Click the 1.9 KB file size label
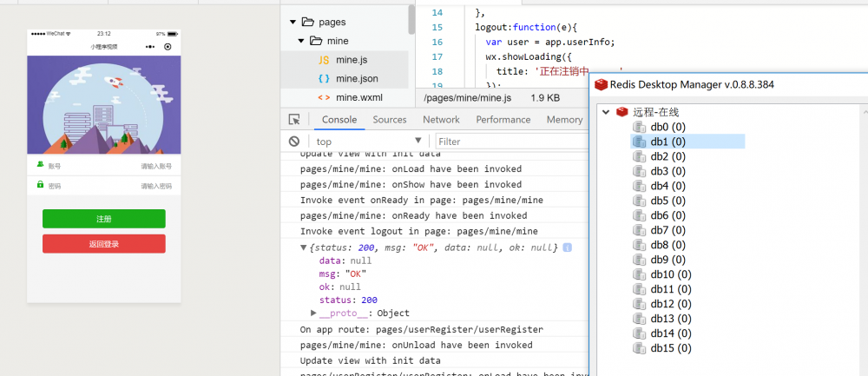 click(545, 98)
